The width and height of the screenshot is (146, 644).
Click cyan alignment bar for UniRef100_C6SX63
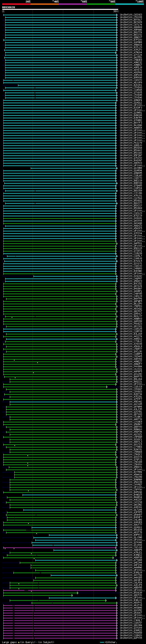pos(60,15)
